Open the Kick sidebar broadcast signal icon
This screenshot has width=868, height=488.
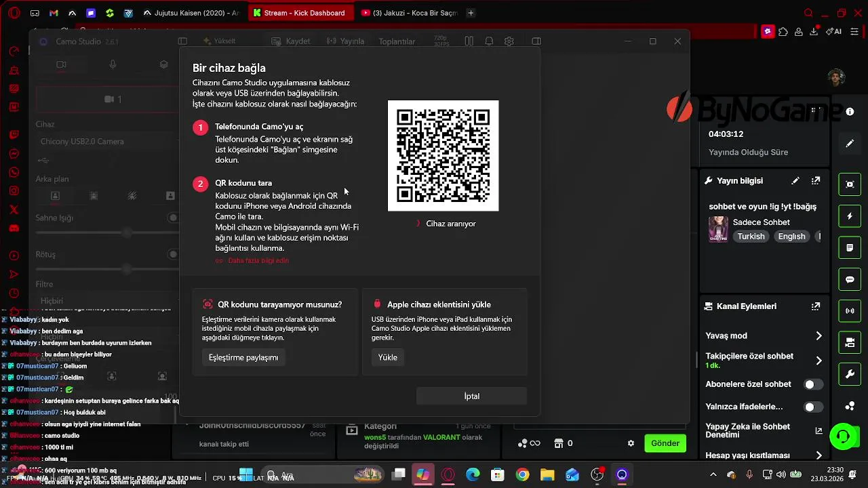click(x=850, y=311)
